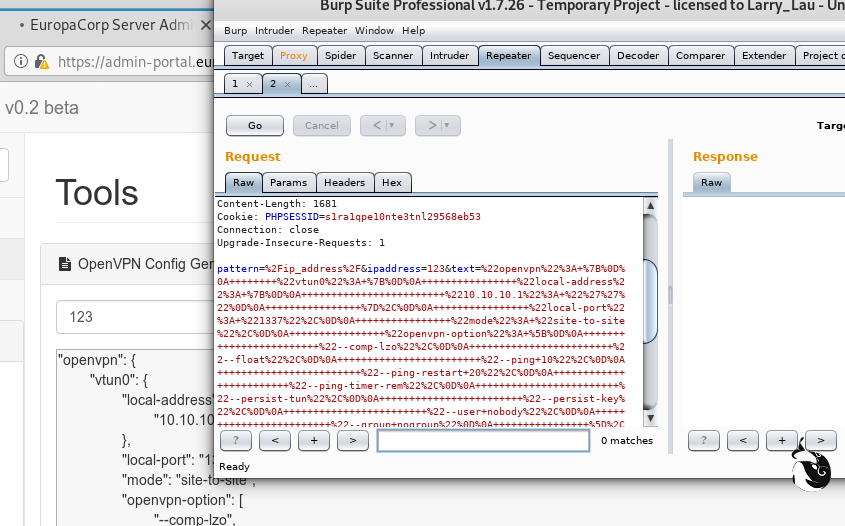Open the history forward dropdown arrow
The width and height of the screenshot is (845, 526).
click(446, 126)
